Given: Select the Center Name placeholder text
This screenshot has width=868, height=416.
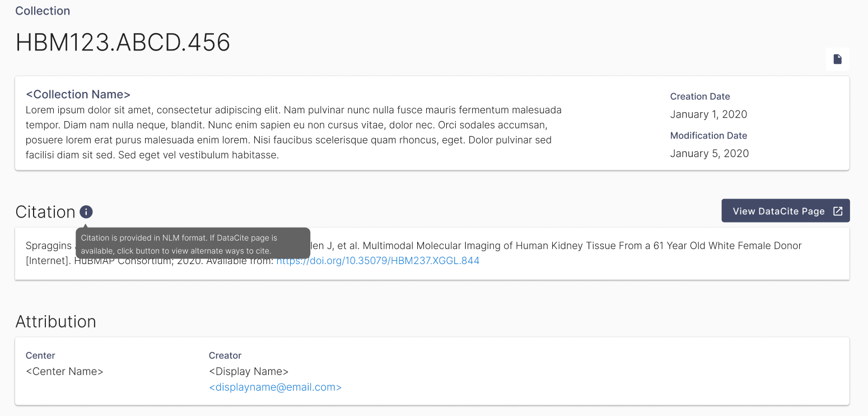Looking at the screenshot, I should point(64,371).
